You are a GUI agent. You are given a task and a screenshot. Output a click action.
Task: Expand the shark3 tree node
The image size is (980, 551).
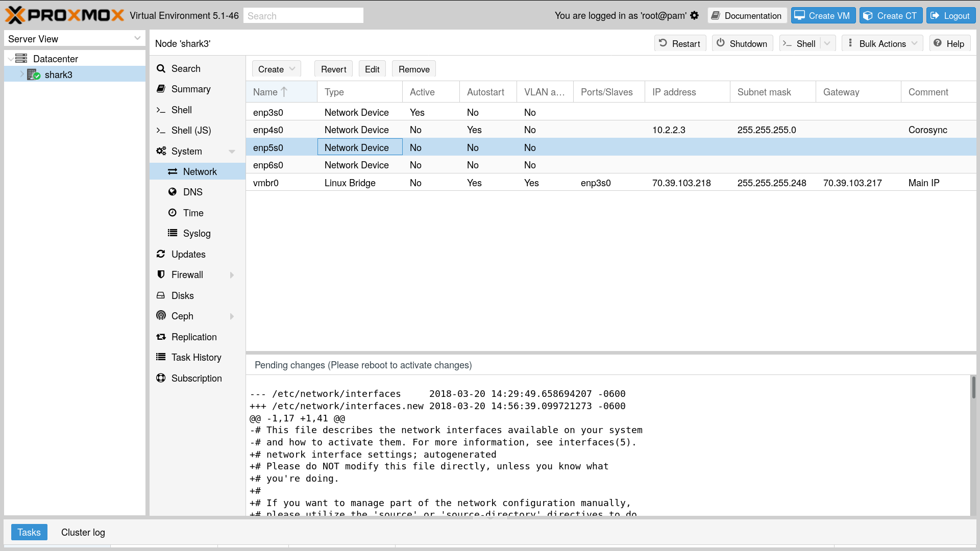(22, 74)
